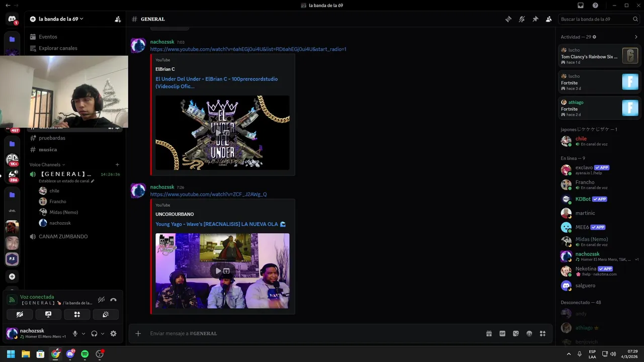Click the plus attach button in message bar
This screenshot has width=644, height=362.
(x=138, y=333)
